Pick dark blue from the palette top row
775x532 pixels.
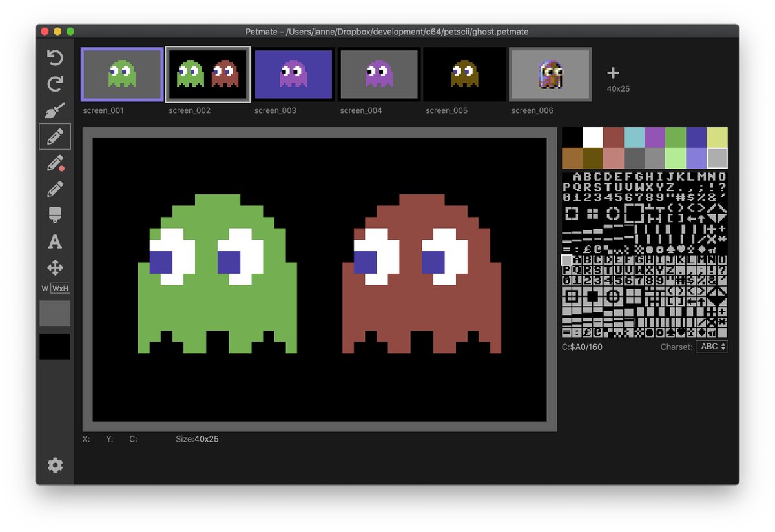point(696,138)
